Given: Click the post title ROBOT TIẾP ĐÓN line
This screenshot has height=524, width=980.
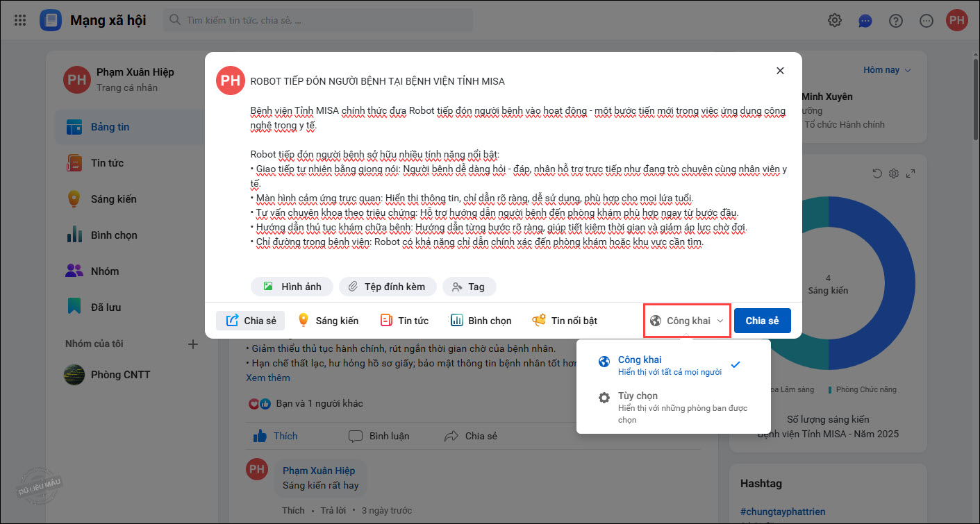Looking at the screenshot, I should pos(378,81).
